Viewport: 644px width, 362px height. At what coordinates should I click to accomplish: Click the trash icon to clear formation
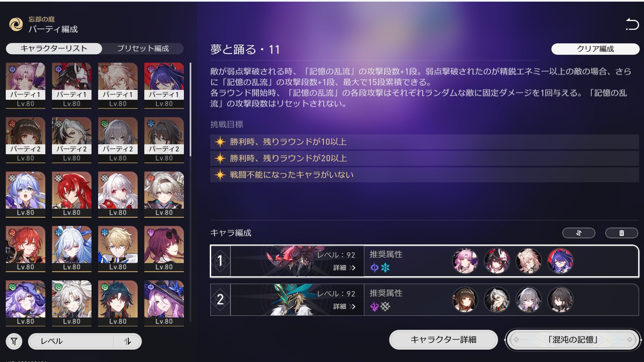pos(621,233)
